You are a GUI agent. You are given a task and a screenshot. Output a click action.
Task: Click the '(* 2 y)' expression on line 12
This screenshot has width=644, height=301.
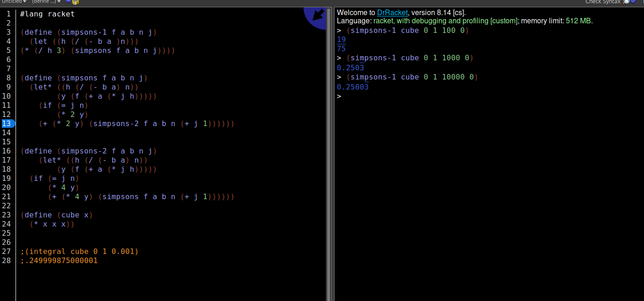[x=73, y=114]
